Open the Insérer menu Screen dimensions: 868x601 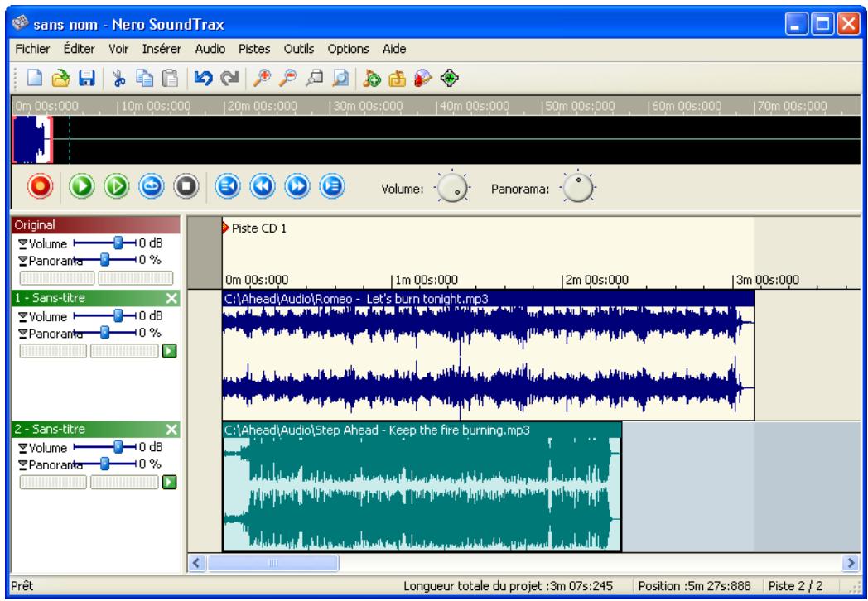click(x=162, y=49)
